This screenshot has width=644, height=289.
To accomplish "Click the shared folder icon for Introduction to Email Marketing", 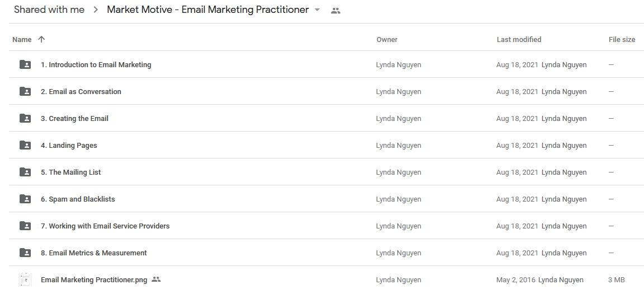I will pos(25,64).
